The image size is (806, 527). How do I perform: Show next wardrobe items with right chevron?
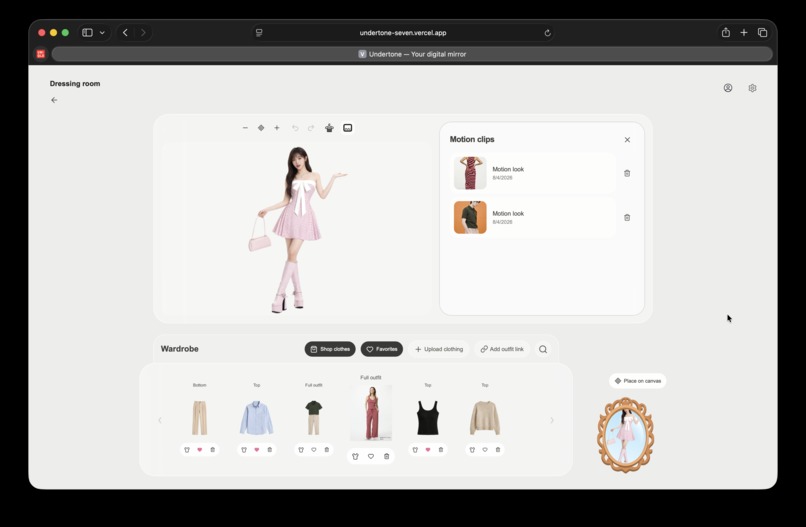coord(552,420)
